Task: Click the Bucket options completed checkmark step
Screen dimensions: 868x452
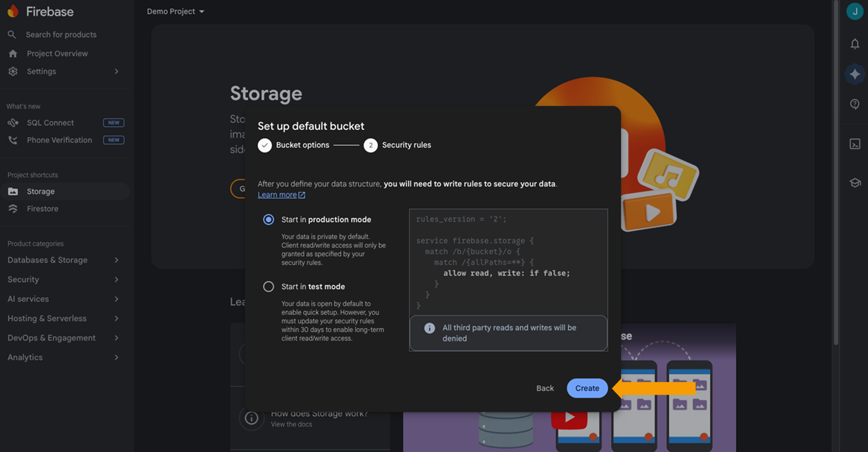Action: [x=264, y=145]
